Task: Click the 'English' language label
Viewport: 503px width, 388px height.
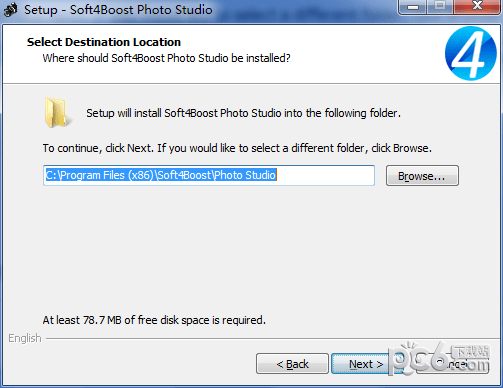Action: point(25,338)
